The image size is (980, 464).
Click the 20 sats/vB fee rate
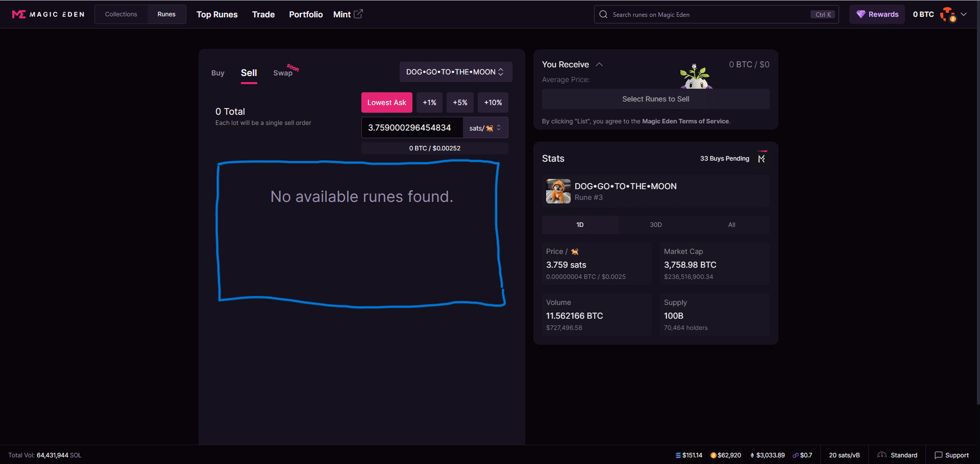click(844, 455)
